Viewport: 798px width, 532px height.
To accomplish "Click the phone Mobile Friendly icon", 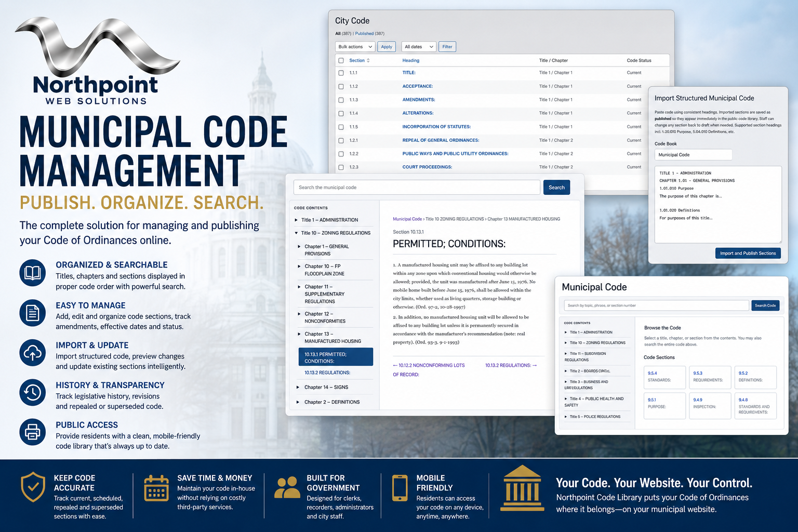I will tap(400, 488).
